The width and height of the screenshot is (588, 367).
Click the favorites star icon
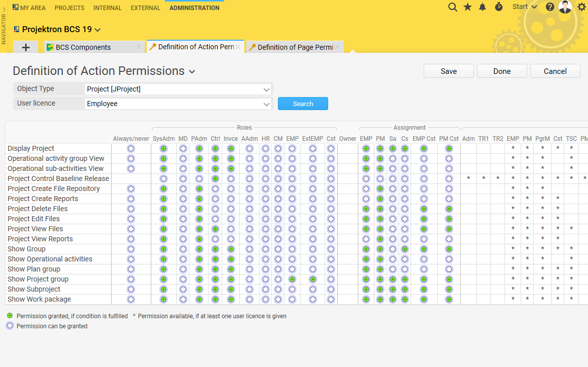pyautogui.click(x=467, y=7)
